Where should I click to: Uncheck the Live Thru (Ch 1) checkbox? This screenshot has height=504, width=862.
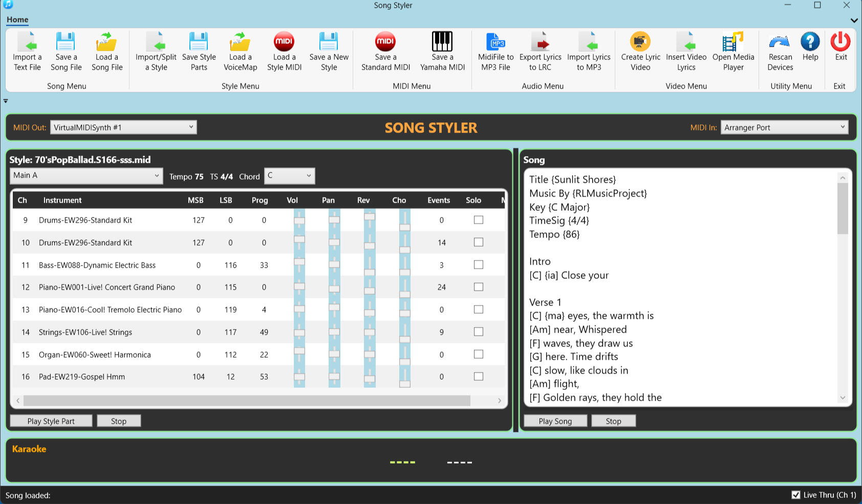click(796, 495)
